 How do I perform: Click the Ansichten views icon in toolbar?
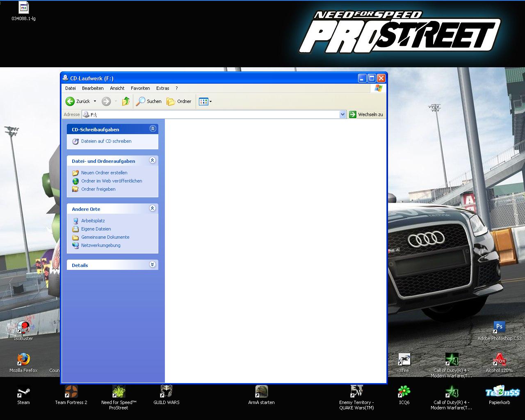(203, 101)
